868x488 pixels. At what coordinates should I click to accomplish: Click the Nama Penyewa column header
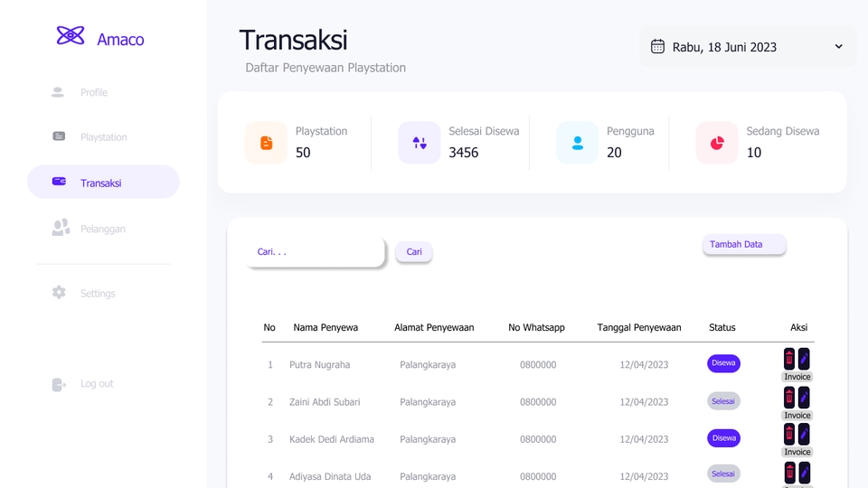click(325, 327)
